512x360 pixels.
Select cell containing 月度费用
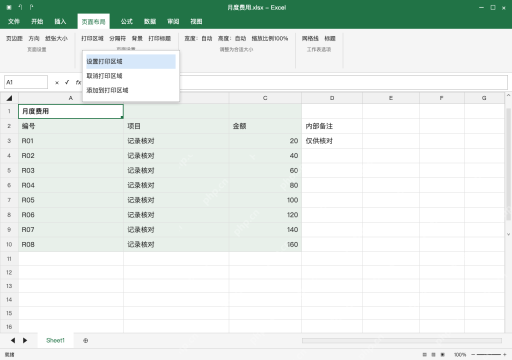coord(71,111)
